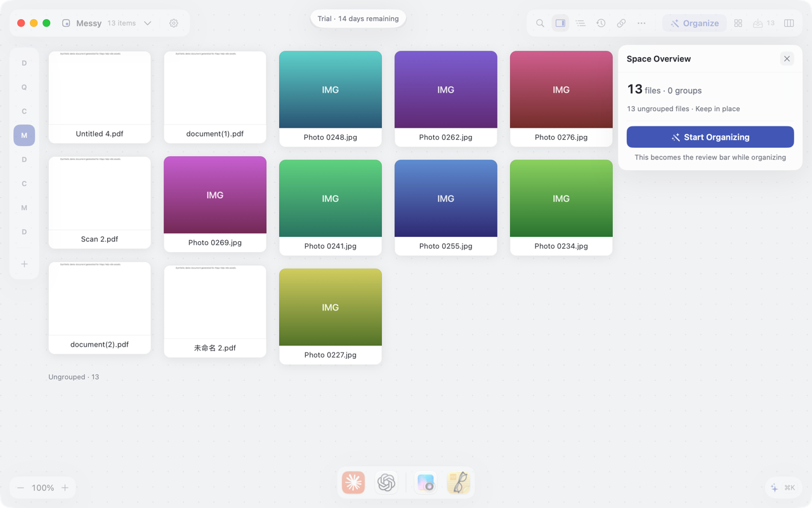Close the Space Overview panel
The width and height of the screenshot is (812, 508).
click(x=787, y=59)
